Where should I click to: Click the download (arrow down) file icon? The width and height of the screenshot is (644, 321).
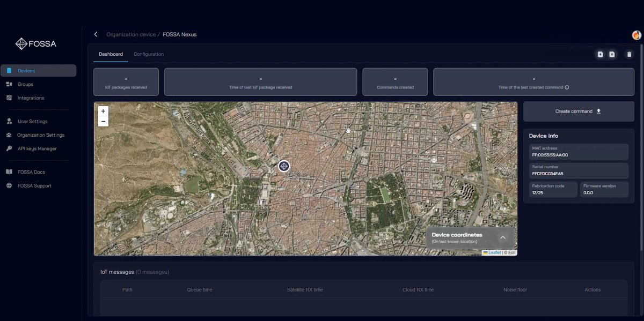[600, 54]
